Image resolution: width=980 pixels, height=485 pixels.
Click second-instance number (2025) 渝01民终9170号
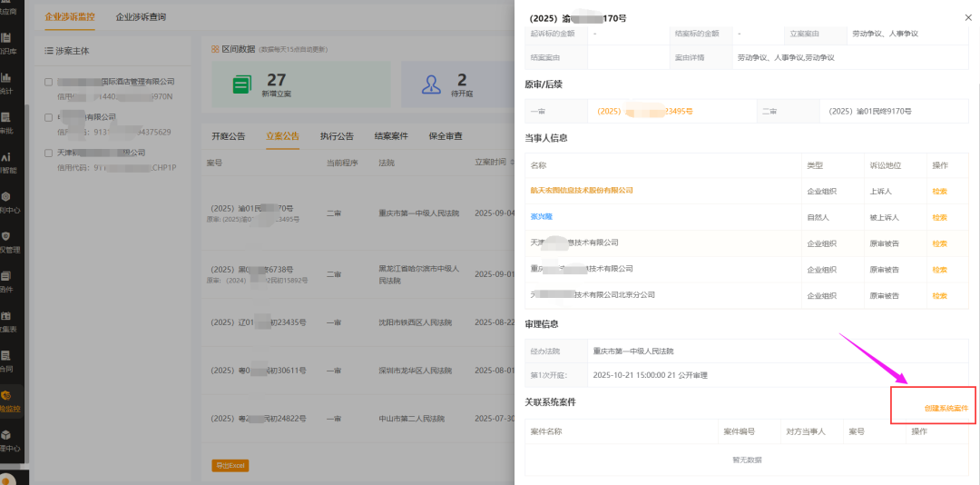[x=869, y=112]
